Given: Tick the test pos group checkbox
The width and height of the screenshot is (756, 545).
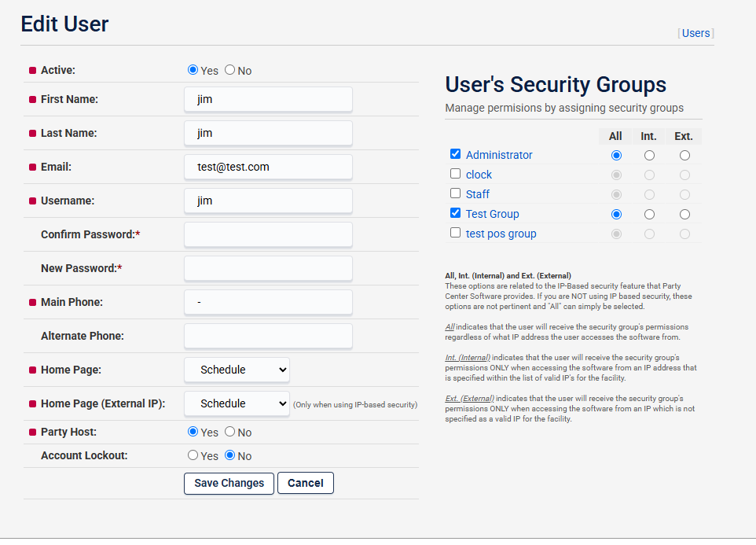Looking at the screenshot, I should click(455, 233).
